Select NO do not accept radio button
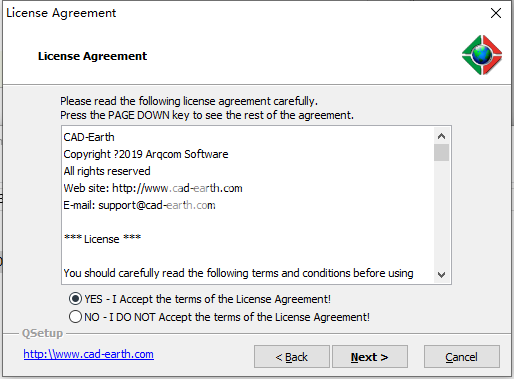514x379 pixels. click(x=75, y=317)
